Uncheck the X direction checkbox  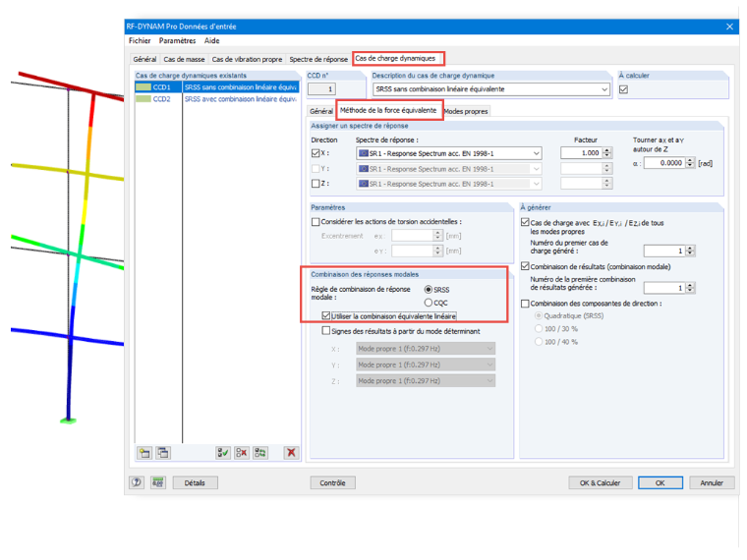(316, 153)
